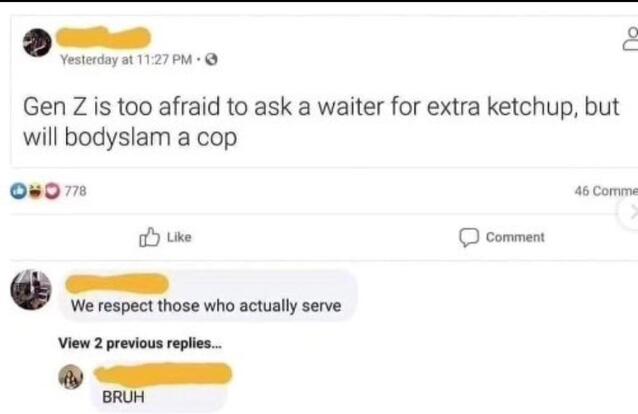The image size is (638, 414).
Task: Click the redacted name above BRUH reply
Action: pyautogui.click(x=163, y=374)
